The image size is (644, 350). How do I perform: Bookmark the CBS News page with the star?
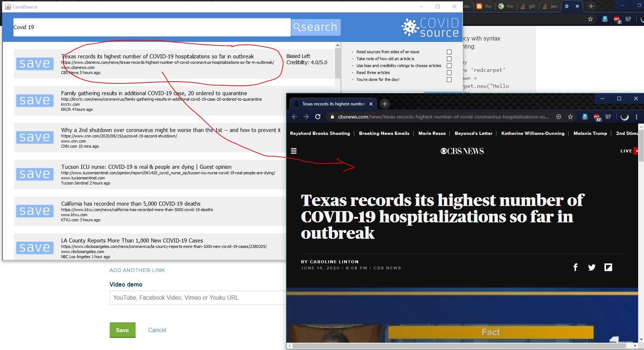570,117
